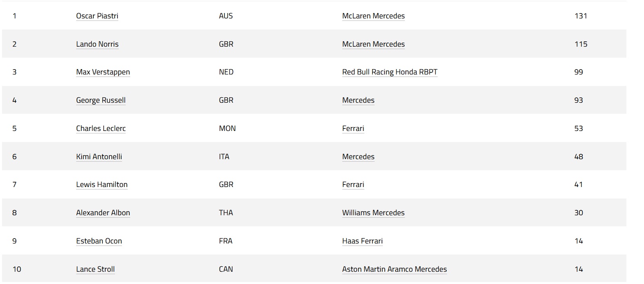The image size is (644, 284).
Task: Open Ferrari team link in Leclerc's row
Action: [x=353, y=128]
